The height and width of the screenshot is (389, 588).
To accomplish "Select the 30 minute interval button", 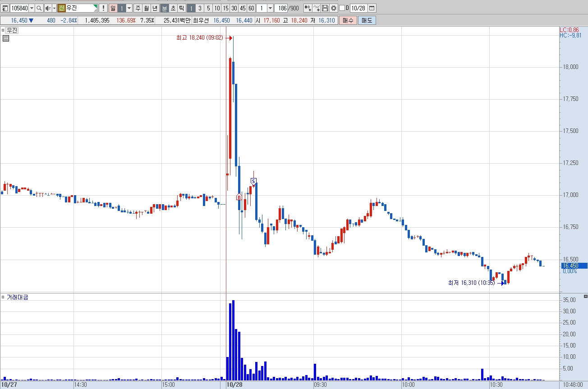I will click(234, 8).
